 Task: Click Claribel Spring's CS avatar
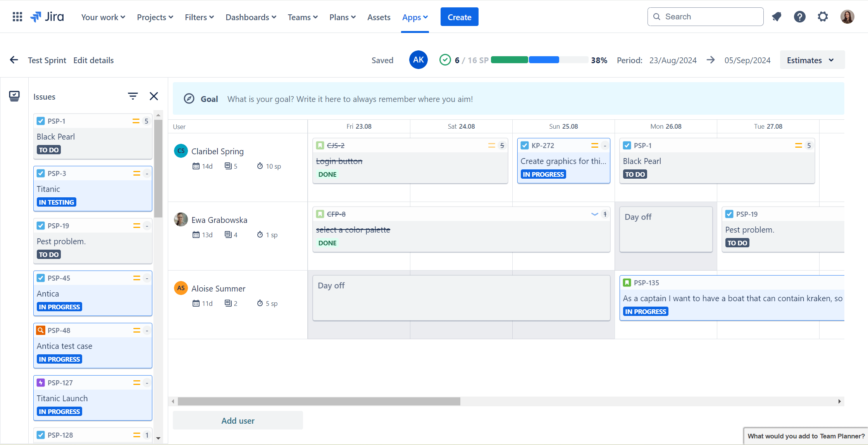(x=181, y=151)
